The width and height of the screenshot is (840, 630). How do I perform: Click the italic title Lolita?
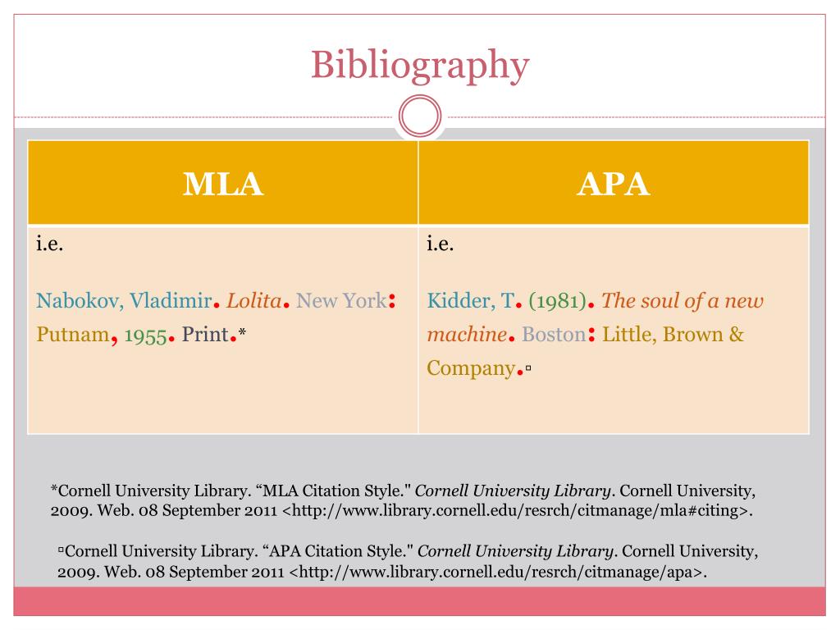pos(254,300)
